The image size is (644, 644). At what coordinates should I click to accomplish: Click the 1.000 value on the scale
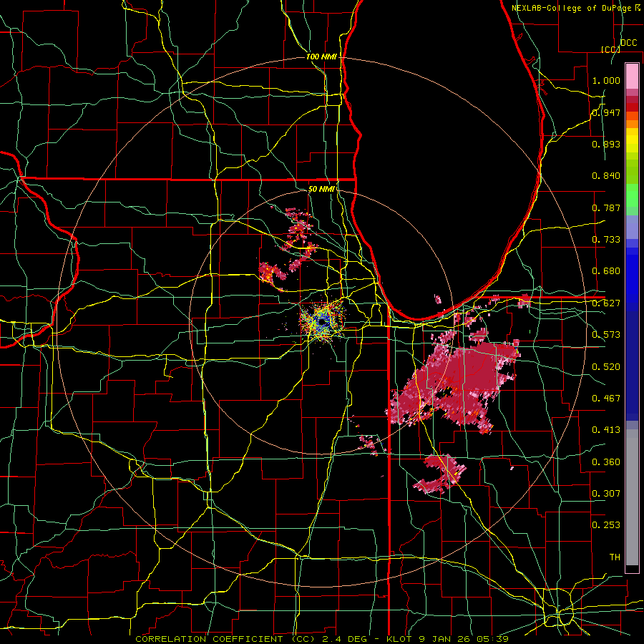[x=606, y=80]
